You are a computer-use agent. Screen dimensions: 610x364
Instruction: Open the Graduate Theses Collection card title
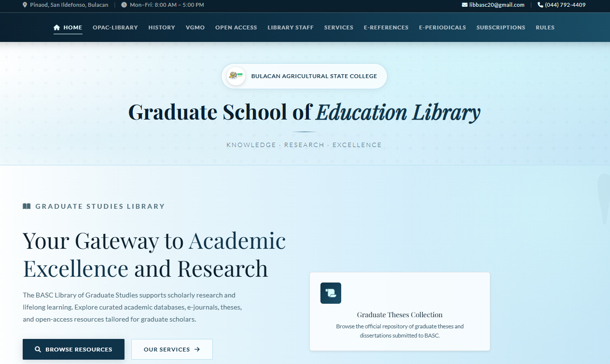(x=400, y=315)
